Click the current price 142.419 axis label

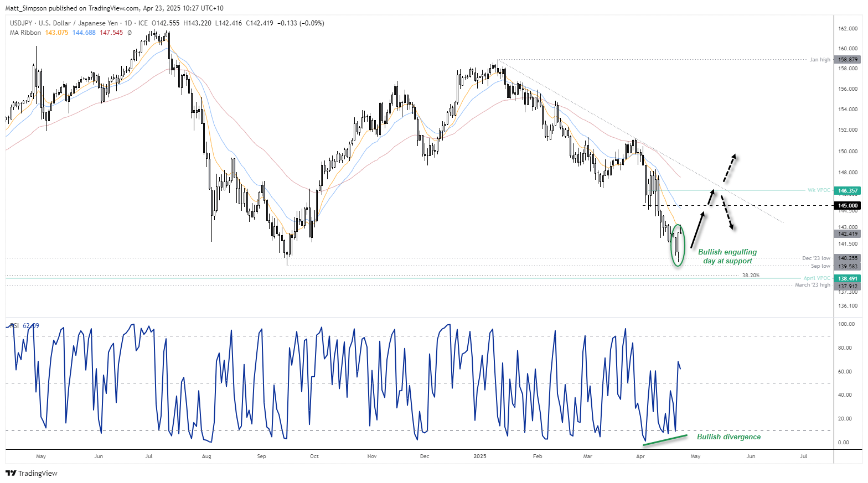pos(848,234)
